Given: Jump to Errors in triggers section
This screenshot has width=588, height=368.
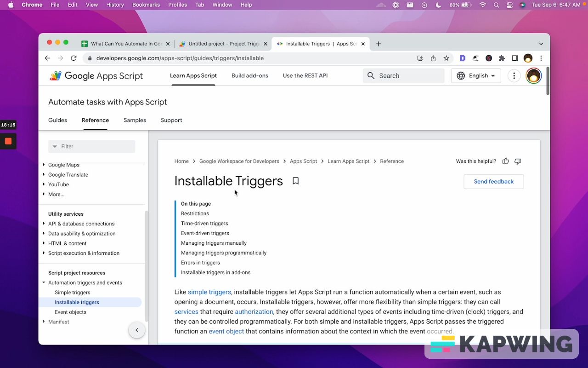Looking at the screenshot, I should [200, 263].
